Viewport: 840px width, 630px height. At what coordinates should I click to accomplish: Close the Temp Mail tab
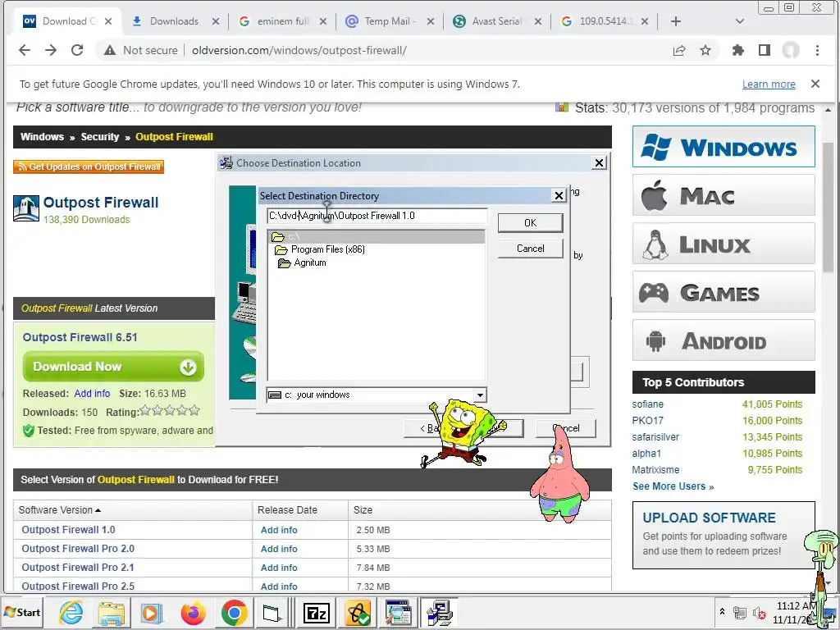click(x=431, y=21)
